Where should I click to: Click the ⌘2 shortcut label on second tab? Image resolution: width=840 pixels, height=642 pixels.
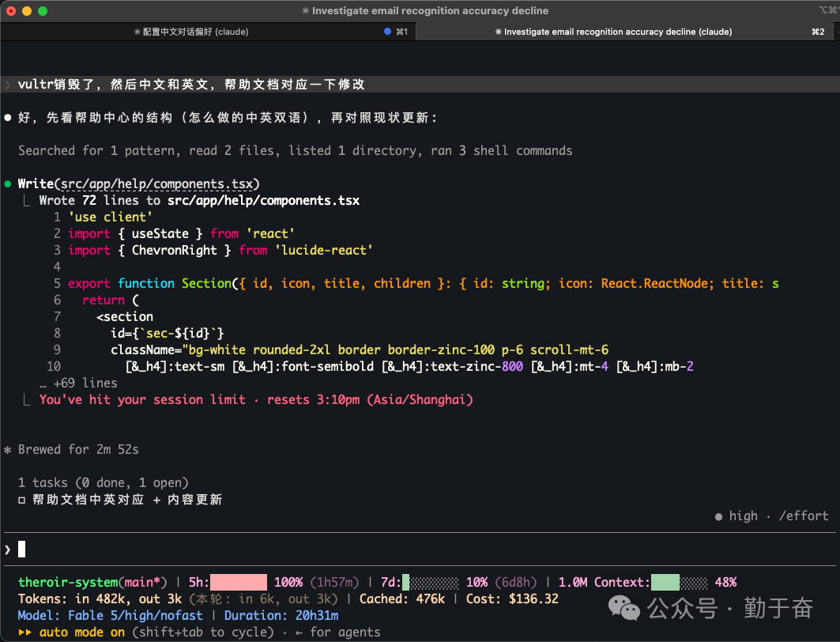point(818,32)
